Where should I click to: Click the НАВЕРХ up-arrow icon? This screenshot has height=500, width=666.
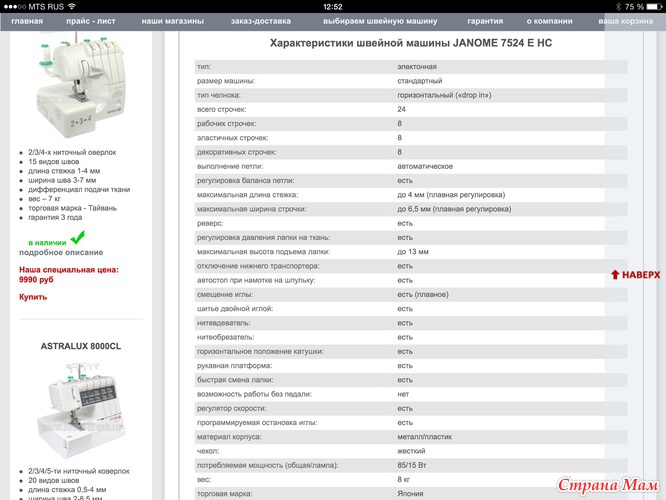(615, 275)
